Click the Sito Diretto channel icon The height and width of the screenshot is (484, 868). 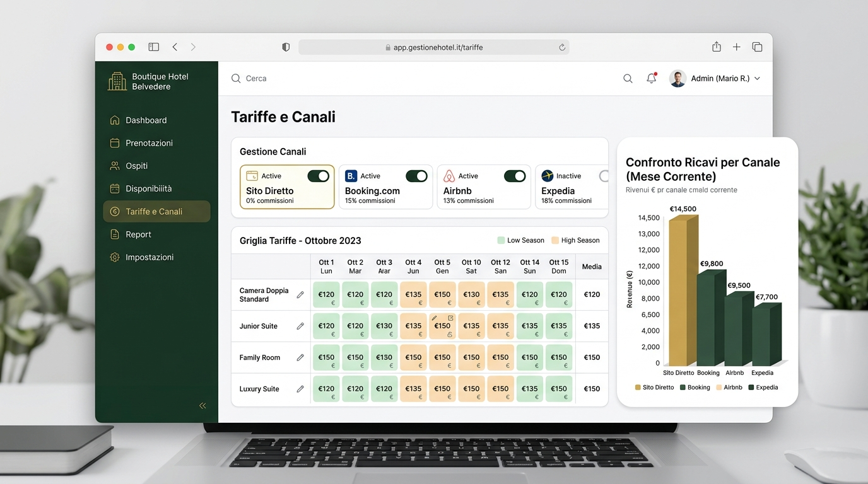click(x=252, y=176)
